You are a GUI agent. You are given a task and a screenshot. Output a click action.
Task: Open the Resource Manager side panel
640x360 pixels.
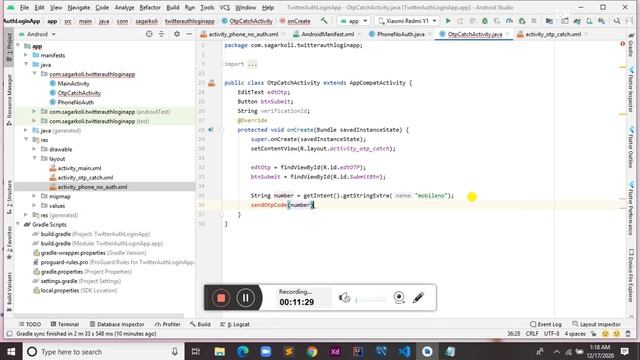click(x=9, y=99)
